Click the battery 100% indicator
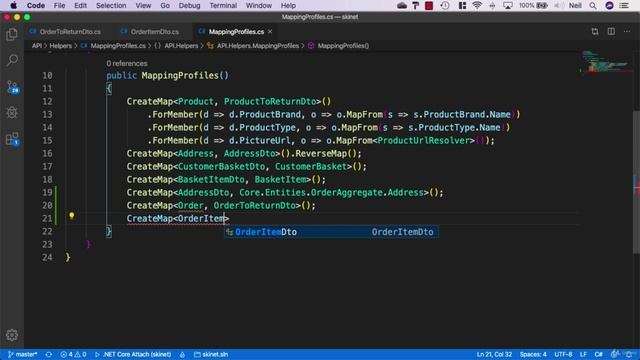 (533, 5)
